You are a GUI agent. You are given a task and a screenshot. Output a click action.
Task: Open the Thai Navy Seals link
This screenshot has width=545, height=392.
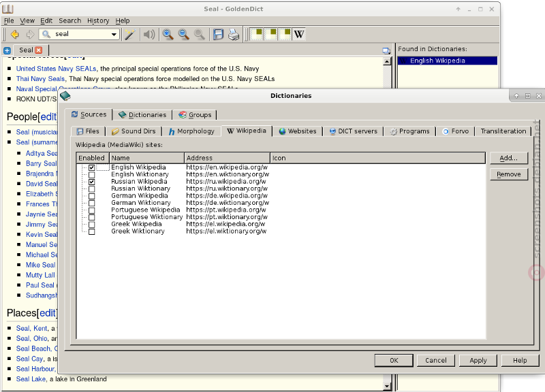click(40, 79)
